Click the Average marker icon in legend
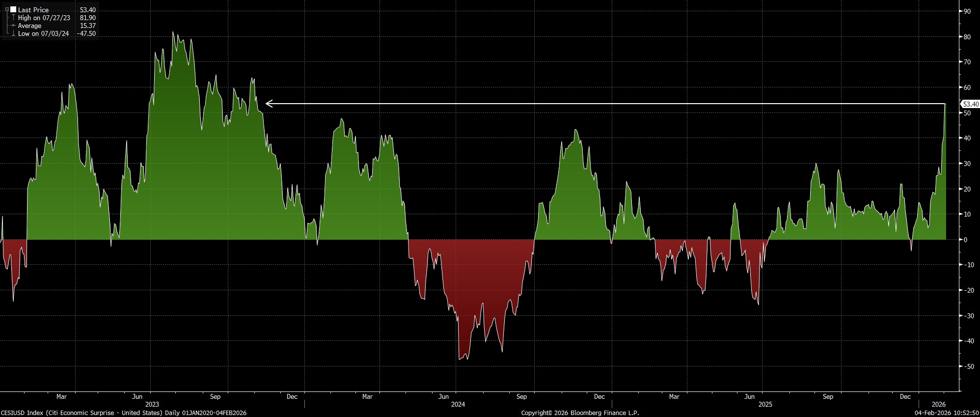980x417 pixels. tap(13, 26)
